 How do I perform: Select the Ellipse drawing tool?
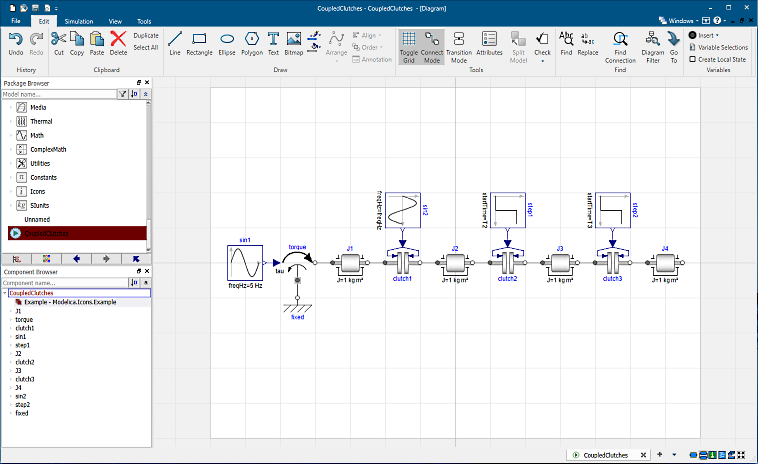226,41
